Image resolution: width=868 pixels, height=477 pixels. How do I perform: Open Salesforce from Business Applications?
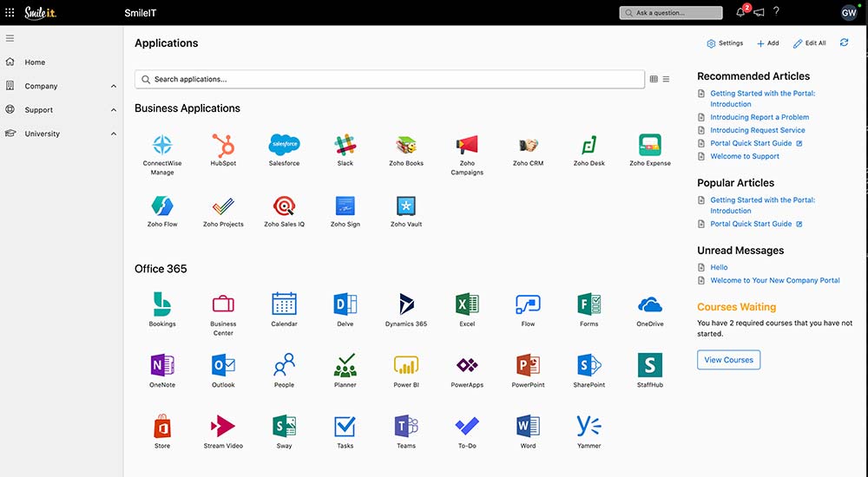click(x=284, y=146)
